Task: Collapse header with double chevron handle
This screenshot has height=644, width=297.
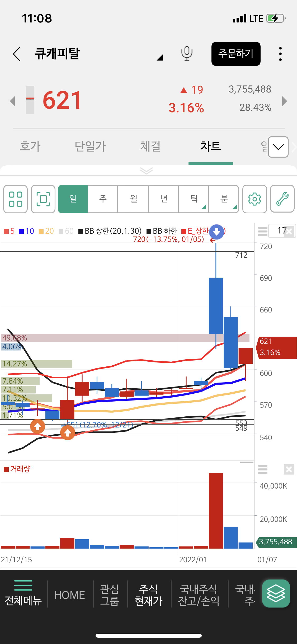Action: [x=147, y=171]
